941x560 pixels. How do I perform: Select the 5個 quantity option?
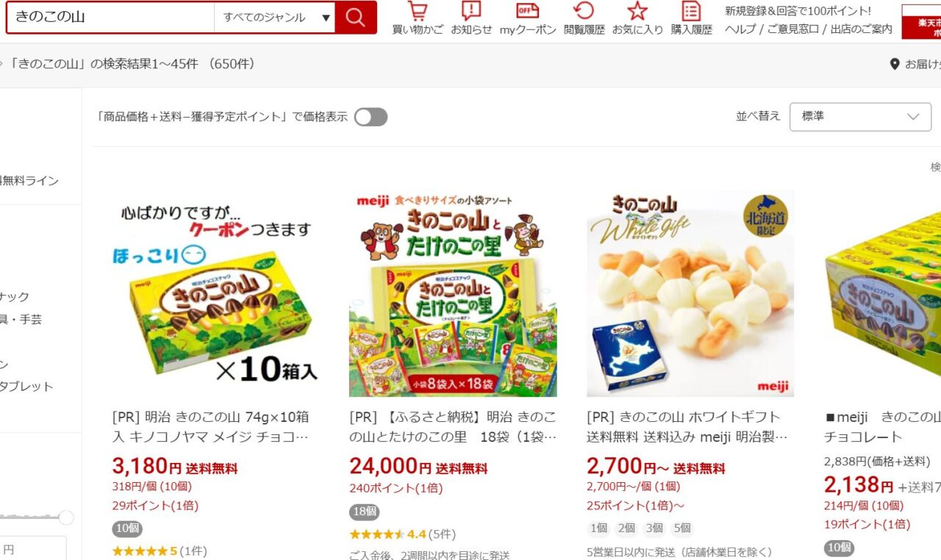coord(681,528)
